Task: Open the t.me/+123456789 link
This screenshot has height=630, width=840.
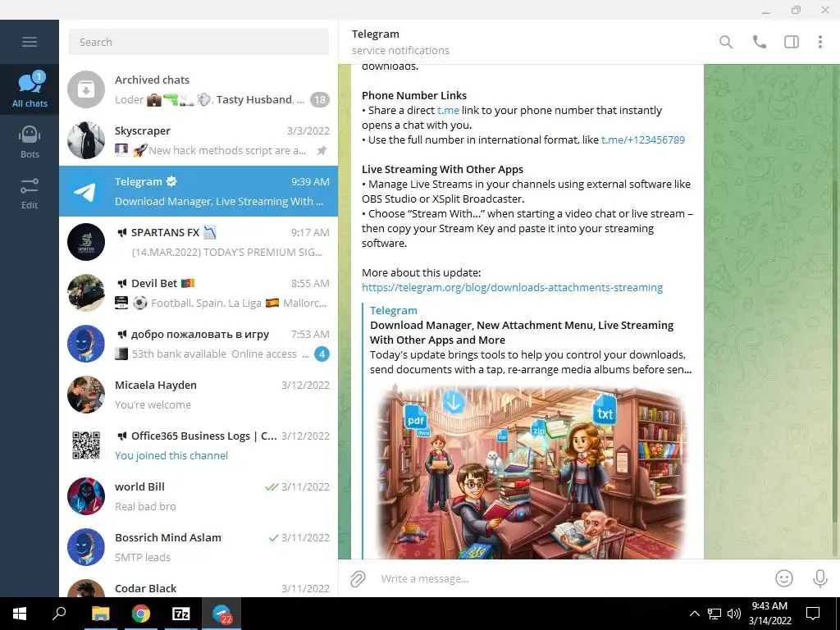Action: pyautogui.click(x=643, y=139)
